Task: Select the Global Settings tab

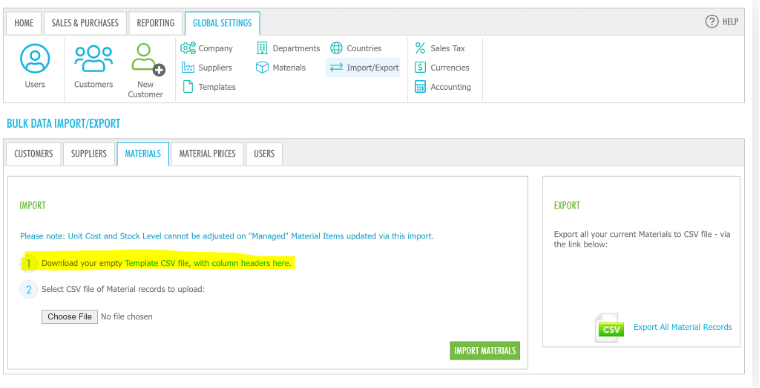Action: (222, 23)
